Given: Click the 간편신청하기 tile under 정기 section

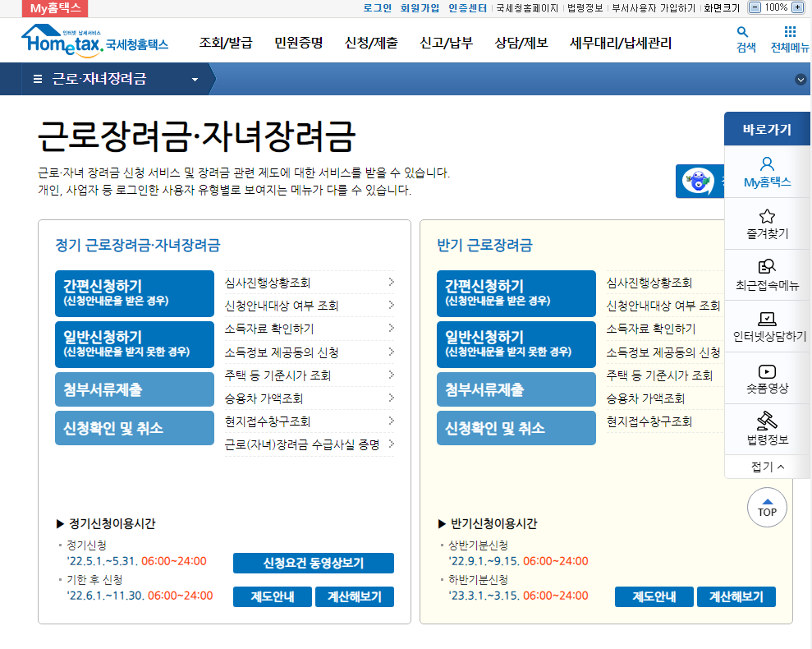Looking at the screenshot, I should click(134, 293).
